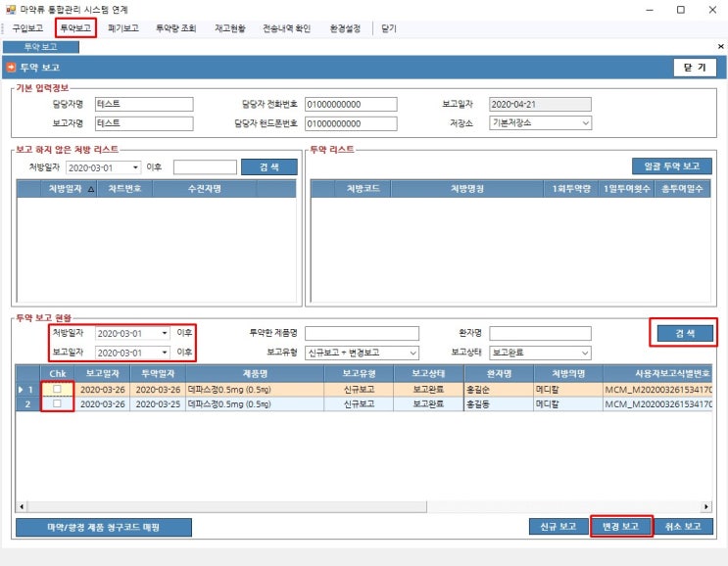728x566 pixels.
Task: Minimize the application window
Action: point(650,10)
